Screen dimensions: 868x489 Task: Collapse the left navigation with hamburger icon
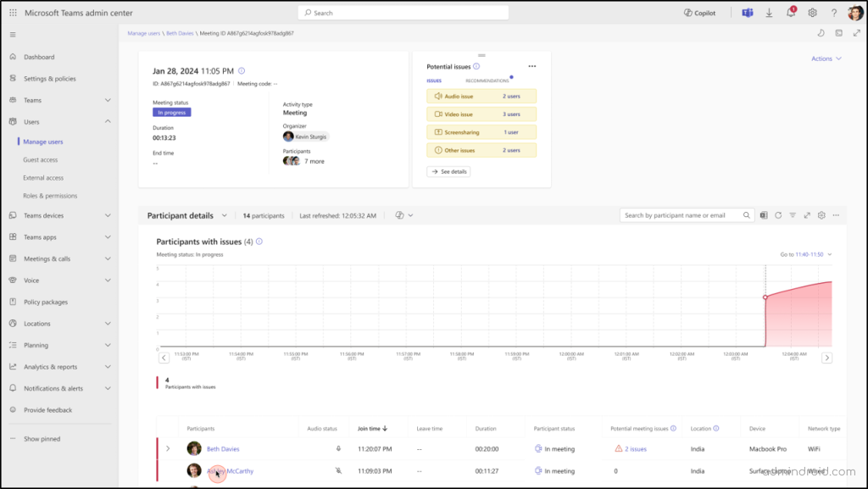pos(12,35)
